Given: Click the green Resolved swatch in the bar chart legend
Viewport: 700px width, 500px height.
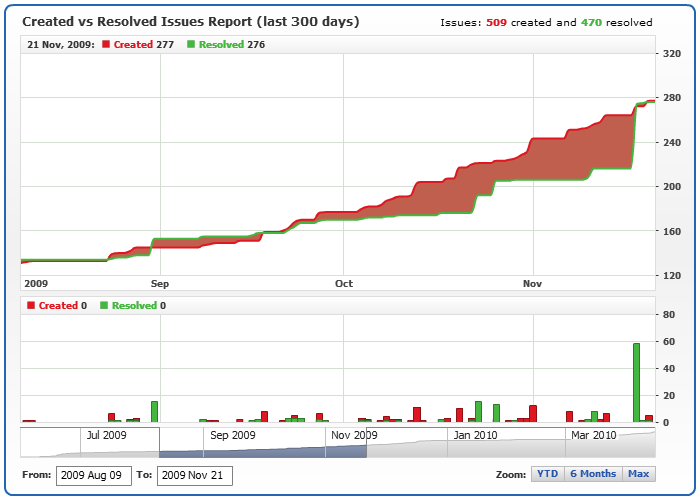Looking at the screenshot, I should coord(104,305).
